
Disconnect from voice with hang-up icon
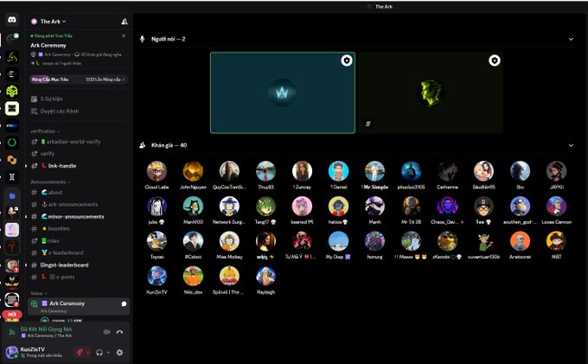[x=119, y=332]
